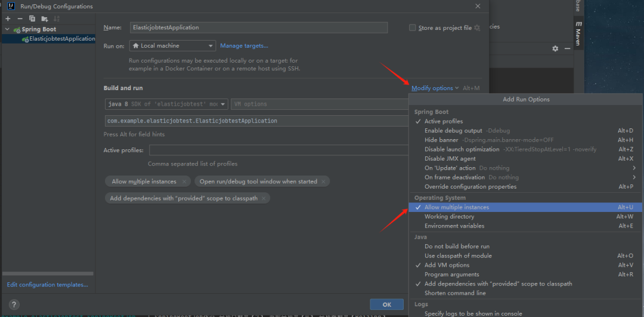Toggle Active profiles option in menu
The image size is (644, 317).
(x=525, y=121)
